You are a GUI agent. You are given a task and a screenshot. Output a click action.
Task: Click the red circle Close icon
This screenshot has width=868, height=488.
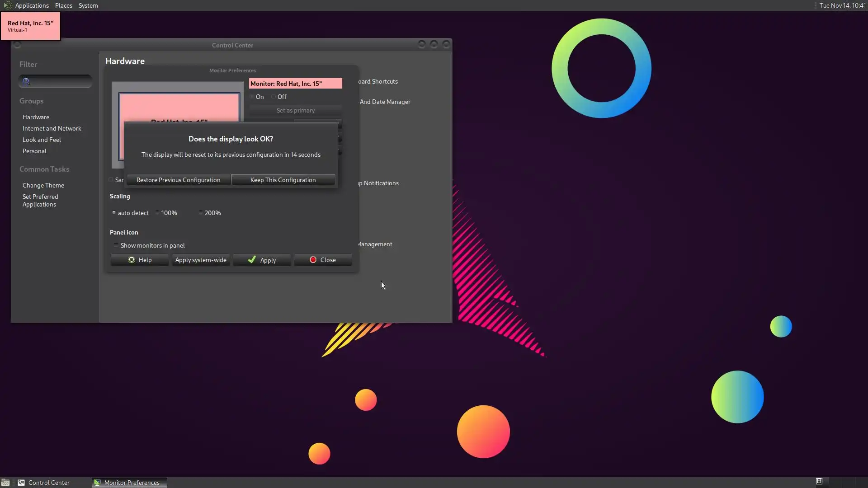tap(313, 260)
